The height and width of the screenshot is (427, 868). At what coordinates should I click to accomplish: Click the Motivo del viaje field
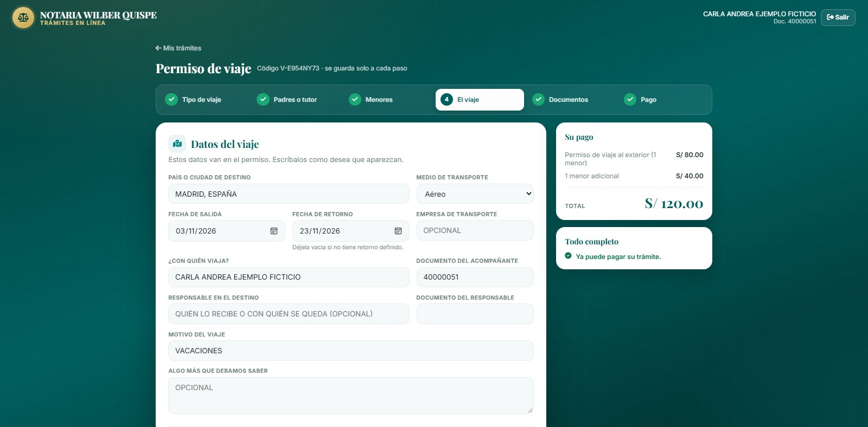click(351, 351)
